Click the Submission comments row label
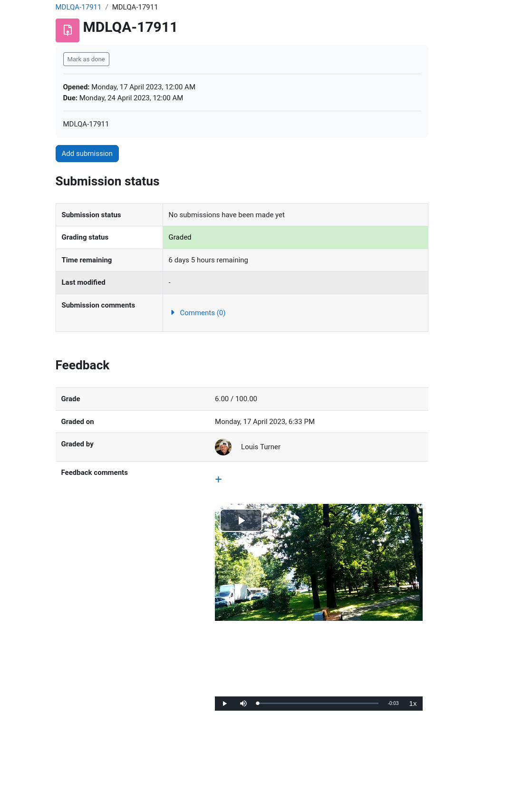Screen dimensions: 532x801 tap(98, 305)
